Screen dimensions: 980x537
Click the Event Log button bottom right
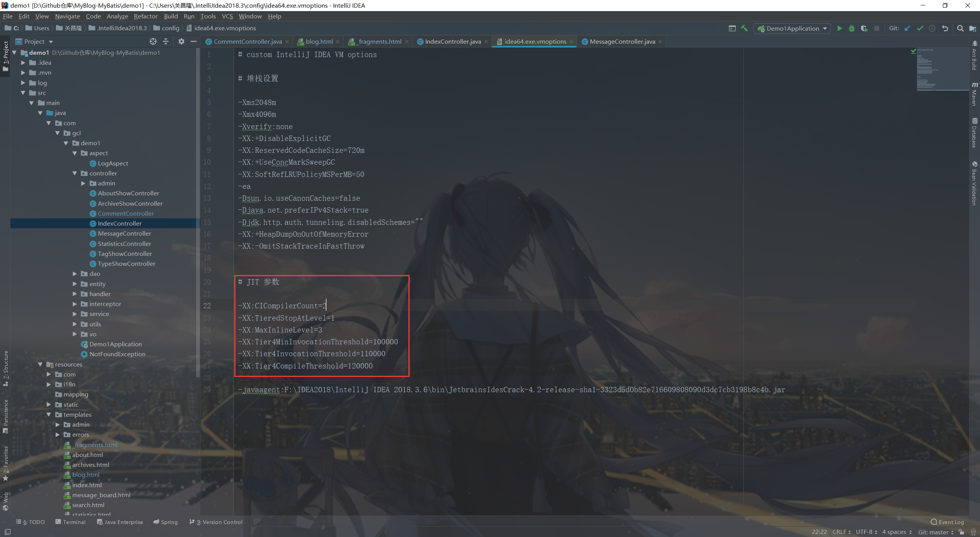tap(950, 522)
